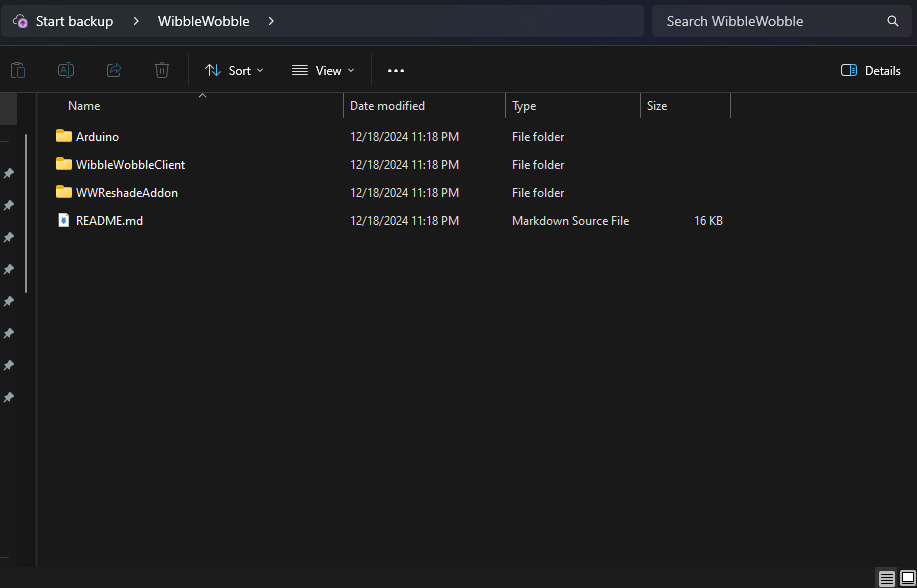Click the Share icon in the toolbar

[114, 70]
